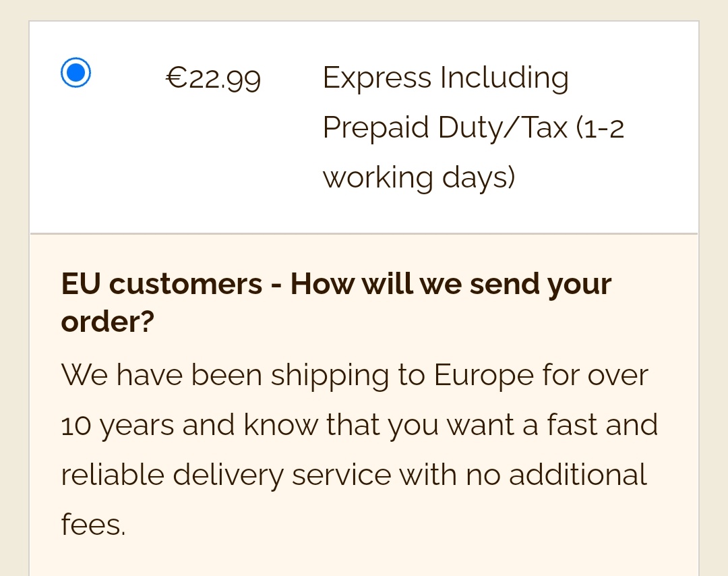Click the word 'additional' in the paragraph

[578, 475]
